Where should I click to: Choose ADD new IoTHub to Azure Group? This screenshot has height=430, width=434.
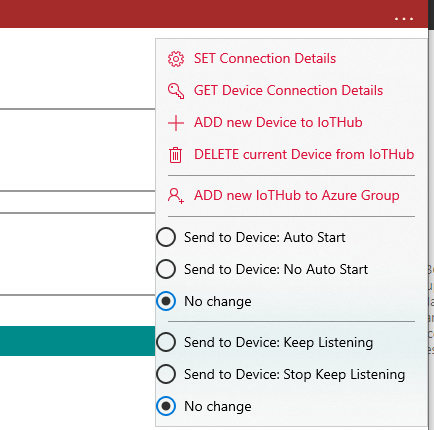coord(297,196)
